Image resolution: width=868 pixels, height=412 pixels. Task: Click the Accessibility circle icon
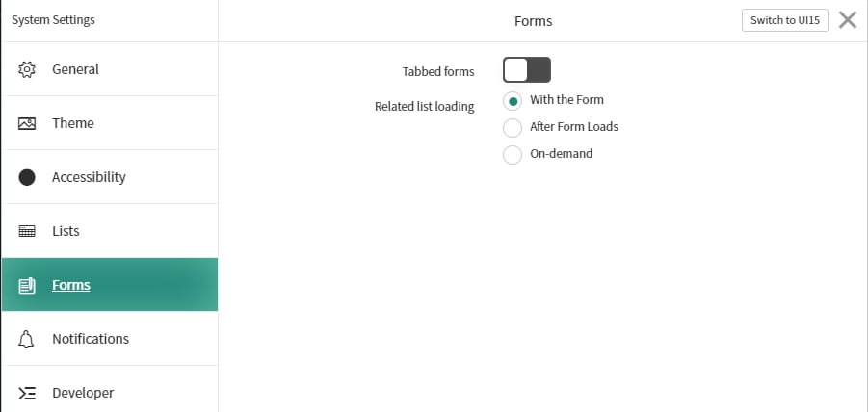27,177
